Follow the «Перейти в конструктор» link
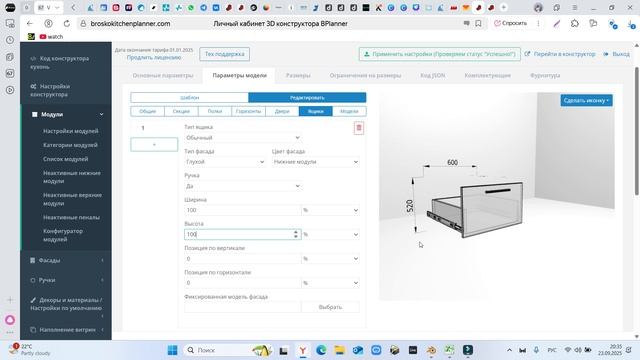640x360 pixels. click(560, 54)
